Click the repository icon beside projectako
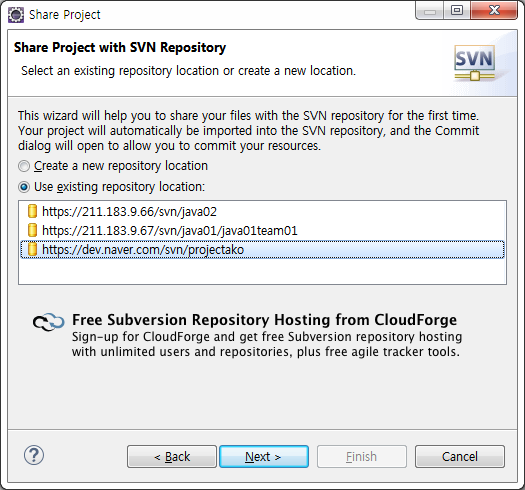 pyautogui.click(x=32, y=249)
